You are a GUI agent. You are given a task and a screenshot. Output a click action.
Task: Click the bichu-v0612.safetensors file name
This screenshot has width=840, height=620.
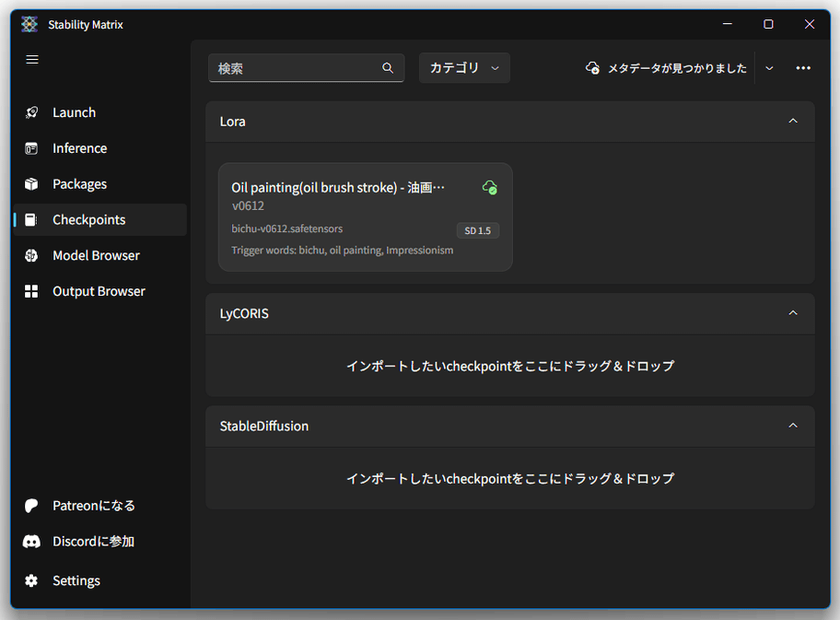[287, 228]
